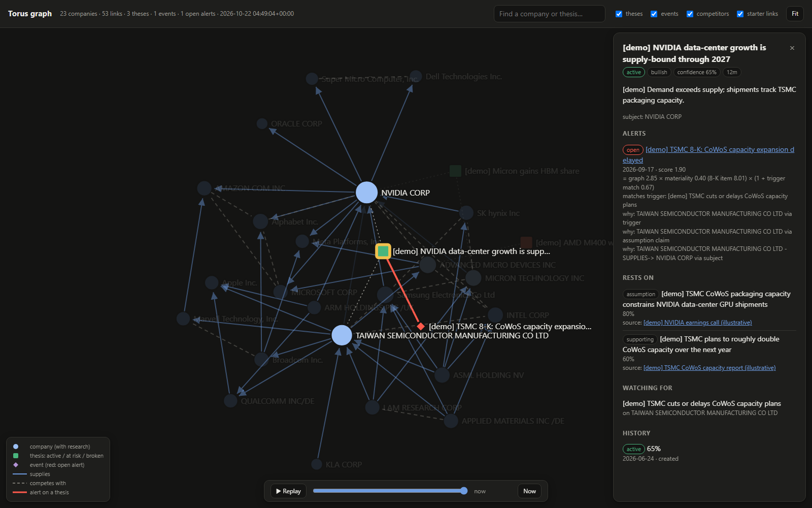Click the Fit button

tap(795, 14)
